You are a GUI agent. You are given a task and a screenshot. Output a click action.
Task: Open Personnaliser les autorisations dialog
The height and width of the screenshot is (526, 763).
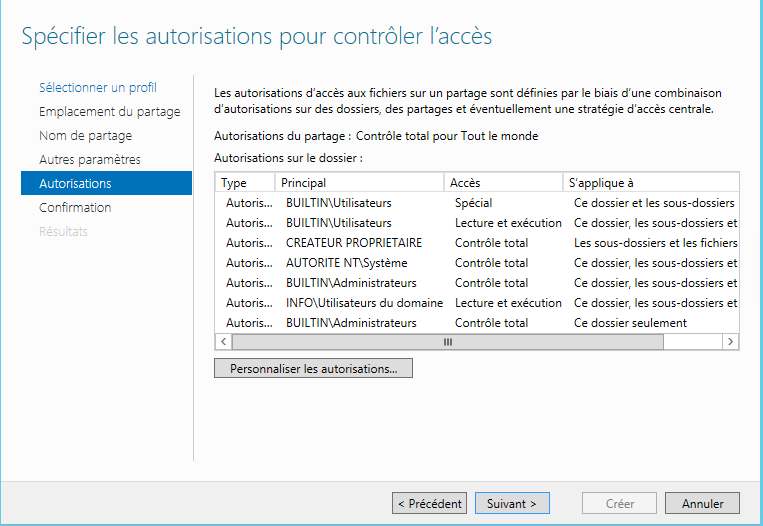(x=313, y=368)
